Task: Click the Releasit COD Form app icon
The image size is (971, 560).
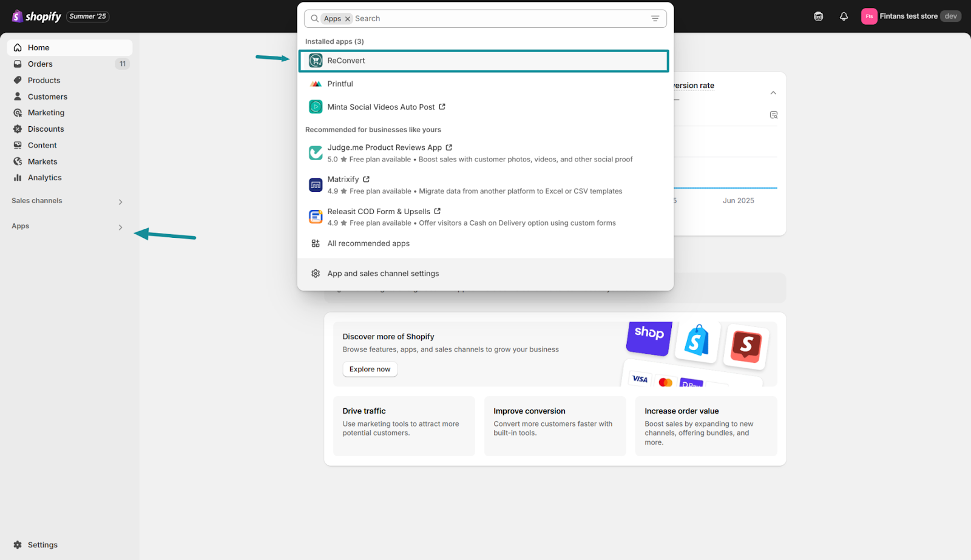Action: coord(316,217)
